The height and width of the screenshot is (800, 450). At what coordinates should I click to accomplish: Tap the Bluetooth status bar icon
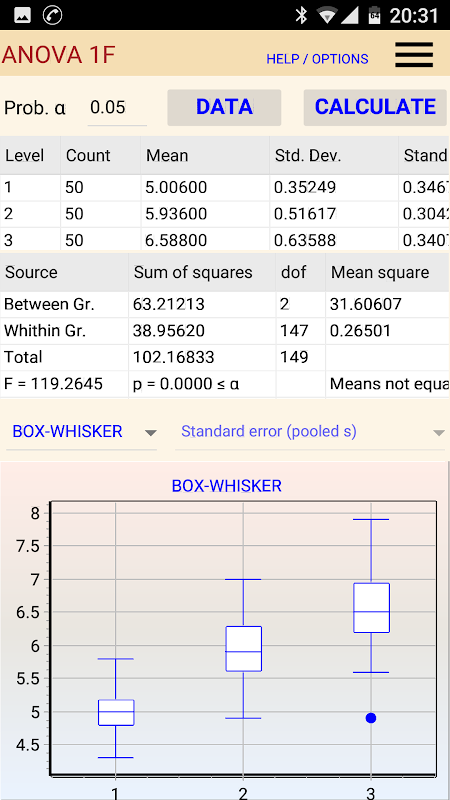coord(302,15)
